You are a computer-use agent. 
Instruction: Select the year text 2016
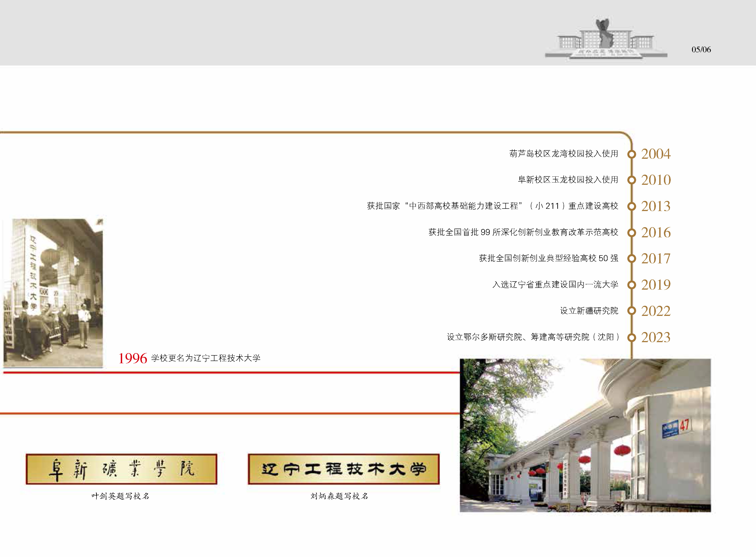pos(656,233)
